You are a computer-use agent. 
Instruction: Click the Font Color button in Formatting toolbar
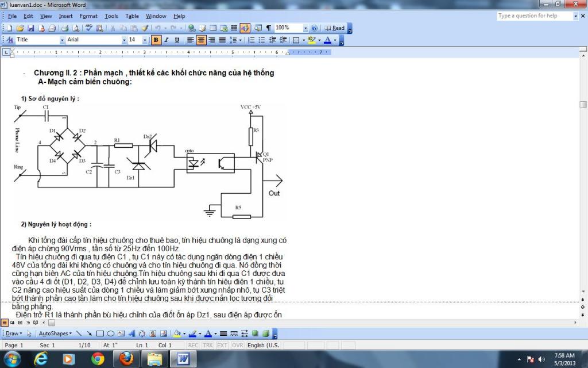[327, 40]
